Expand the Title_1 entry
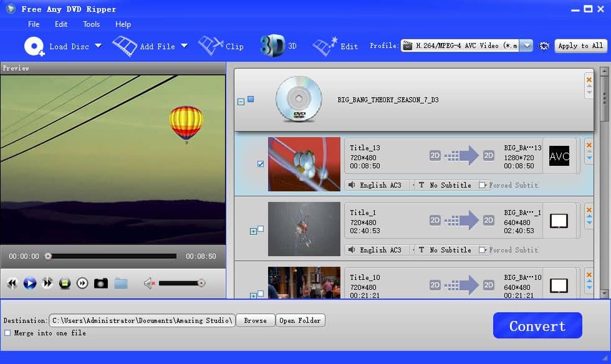Image resolution: width=611 pixels, height=364 pixels. [x=253, y=230]
